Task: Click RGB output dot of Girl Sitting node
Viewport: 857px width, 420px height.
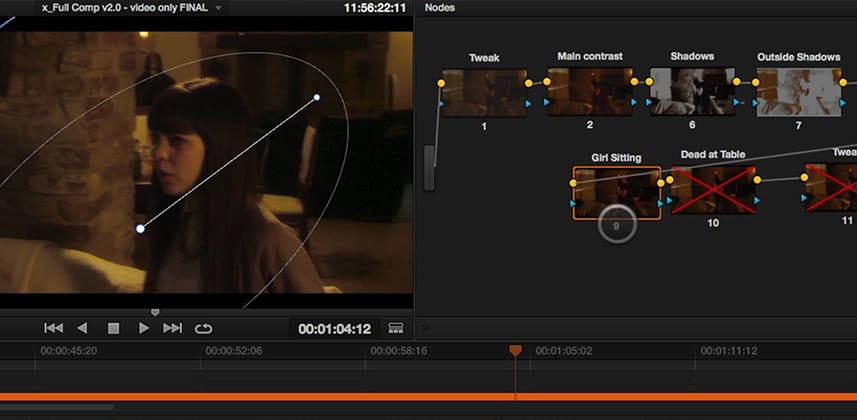Action: [661, 183]
